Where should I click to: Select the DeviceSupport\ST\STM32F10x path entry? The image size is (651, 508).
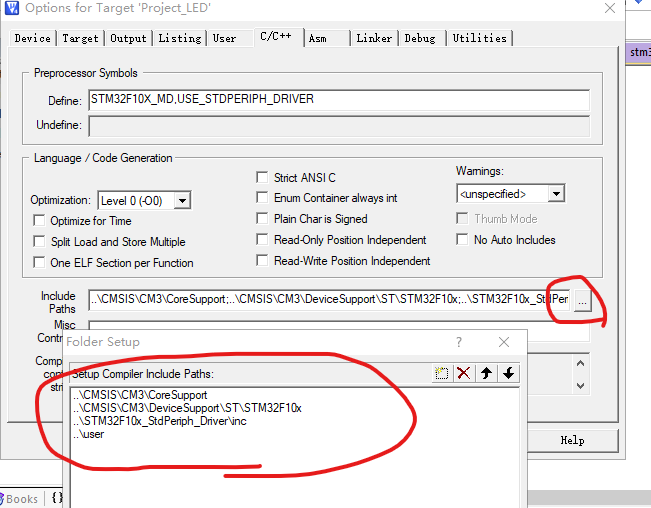(187, 408)
